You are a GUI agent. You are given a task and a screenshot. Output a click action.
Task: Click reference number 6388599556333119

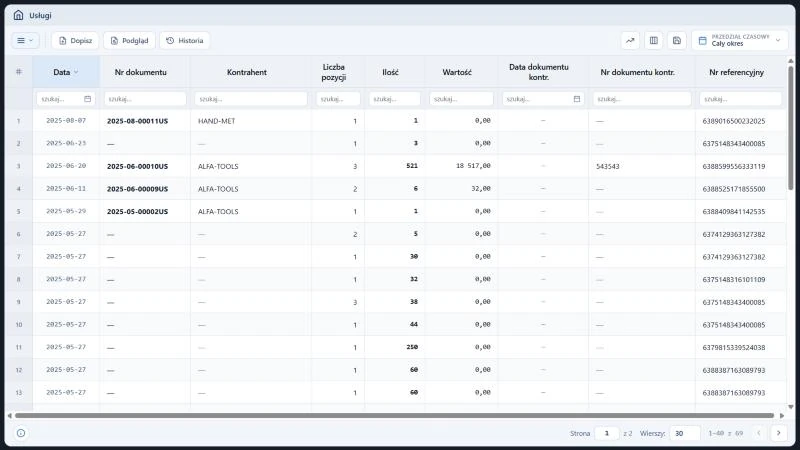(x=734, y=166)
